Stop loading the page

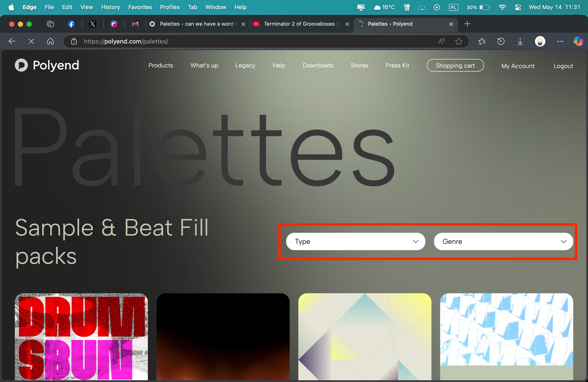[x=31, y=41]
